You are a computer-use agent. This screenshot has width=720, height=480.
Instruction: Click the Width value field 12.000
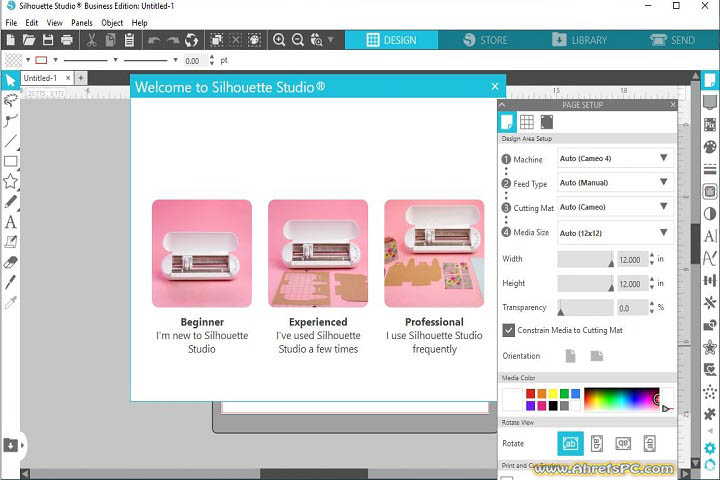point(632,260)
